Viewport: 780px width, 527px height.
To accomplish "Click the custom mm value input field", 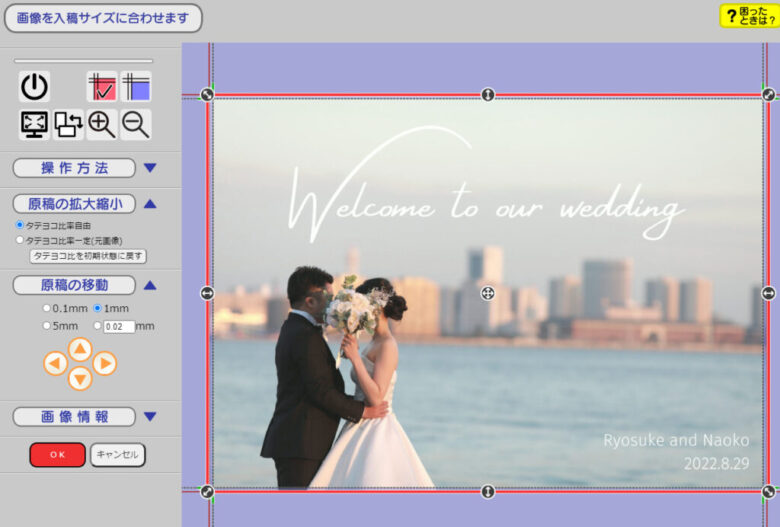I will point(119,326).
